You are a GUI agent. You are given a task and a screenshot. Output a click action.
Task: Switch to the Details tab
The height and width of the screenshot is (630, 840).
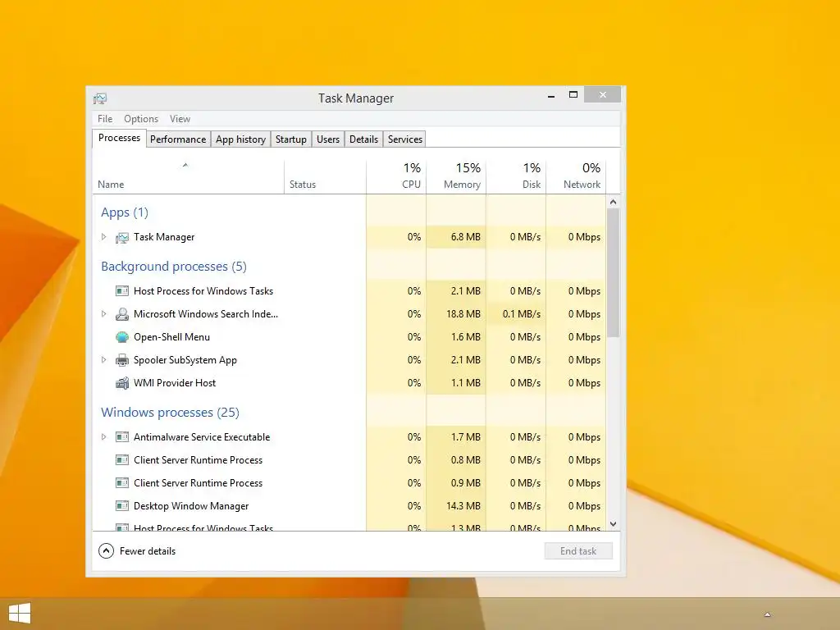[x=363, y=139]
